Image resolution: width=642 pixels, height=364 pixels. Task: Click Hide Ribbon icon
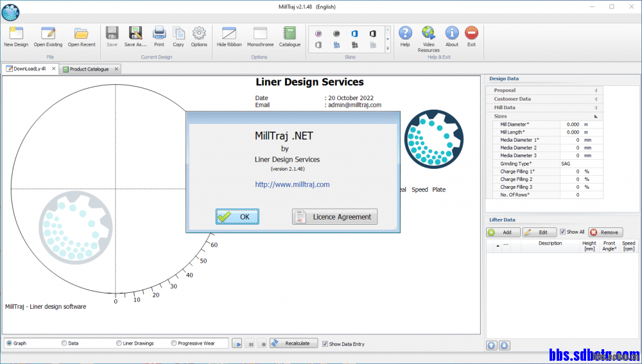[x=229, y=37]
